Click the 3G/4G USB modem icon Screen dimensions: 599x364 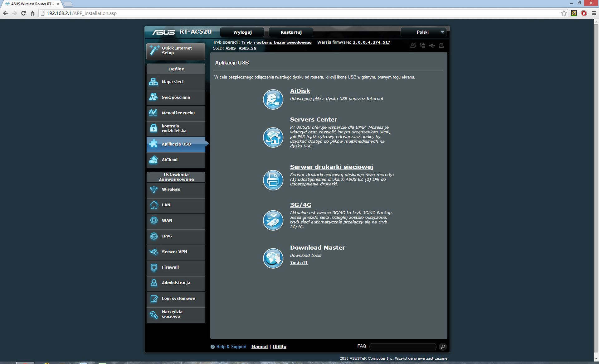273,220
